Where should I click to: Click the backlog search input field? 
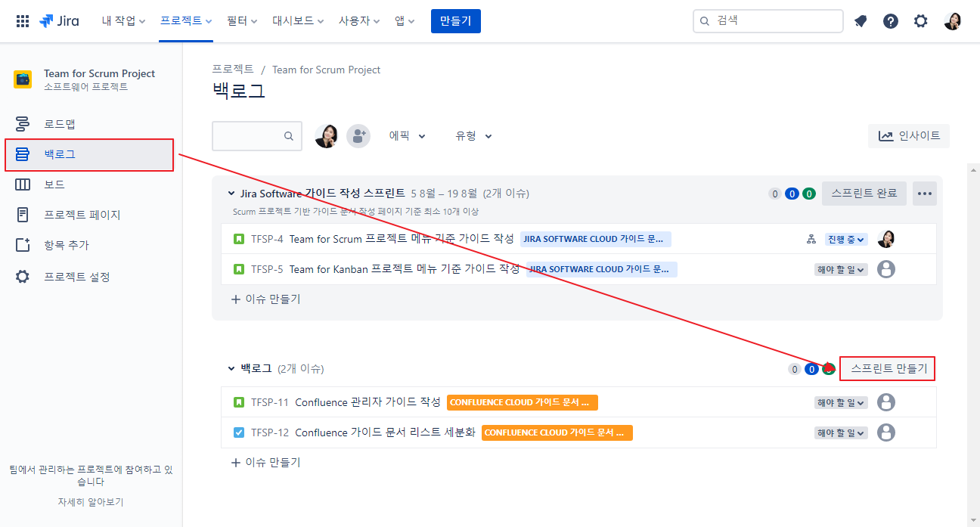click(x=250, y=136)
